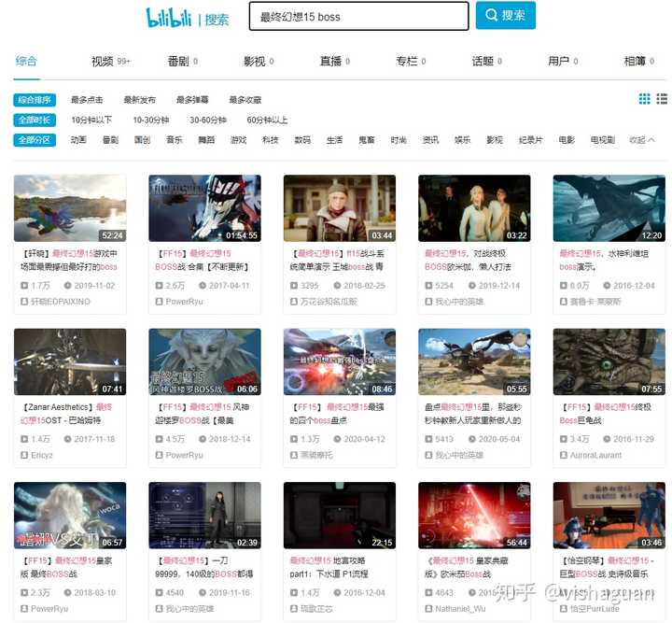The width and height of the screenshot is (672, 623).
Task: Open the 12:20 video thumbnail
Action: [x=609, y=208]
